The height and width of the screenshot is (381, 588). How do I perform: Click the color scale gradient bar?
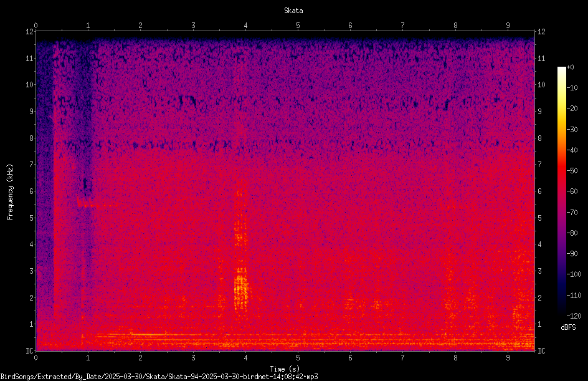click(561, 191)
